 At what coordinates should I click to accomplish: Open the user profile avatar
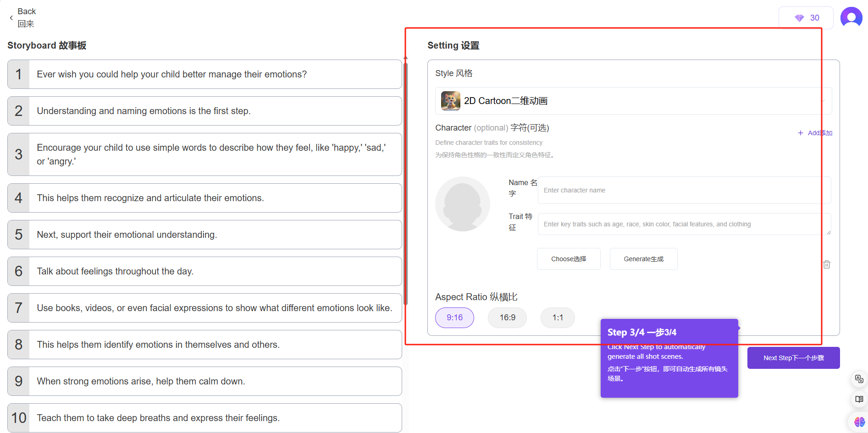point(851,18)
